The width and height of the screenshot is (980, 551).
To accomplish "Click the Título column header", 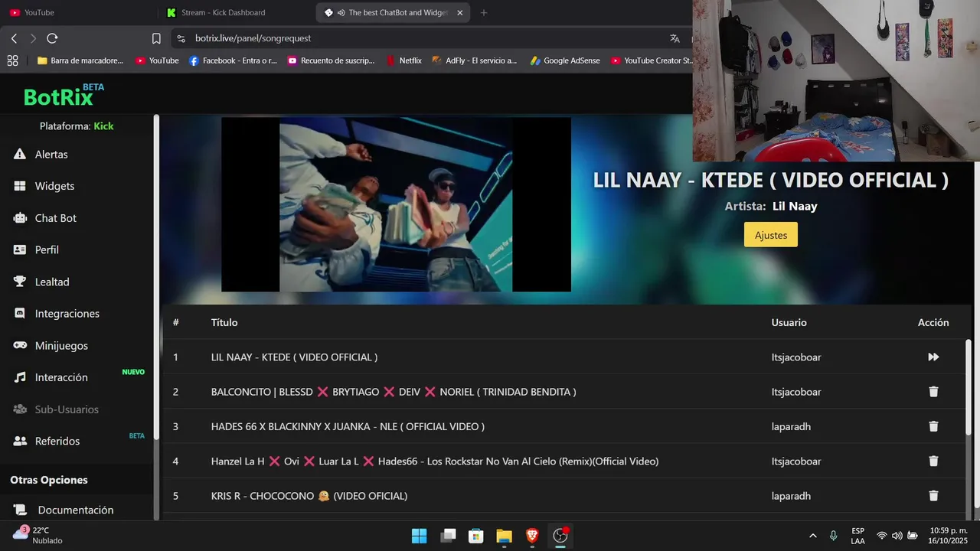I will (224, 322).
